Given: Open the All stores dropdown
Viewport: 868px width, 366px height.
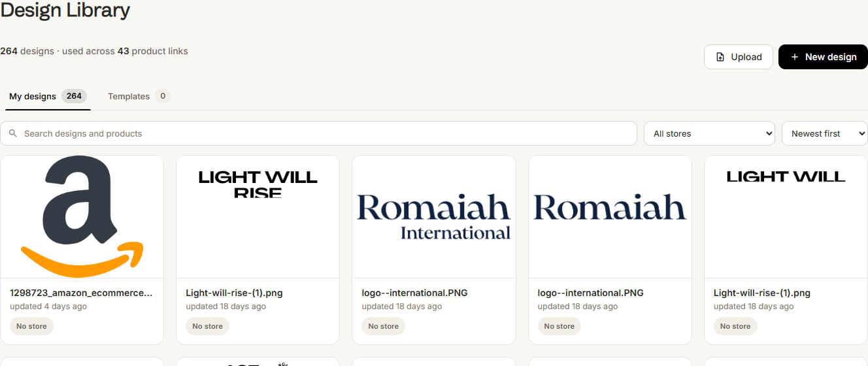Looking at the screenshot, I should 709,133.
